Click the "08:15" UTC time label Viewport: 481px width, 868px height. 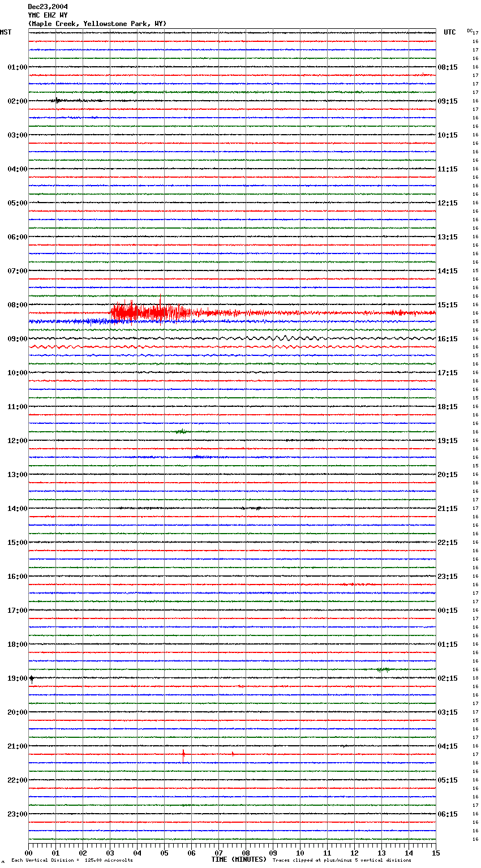(x=448, y=67)
